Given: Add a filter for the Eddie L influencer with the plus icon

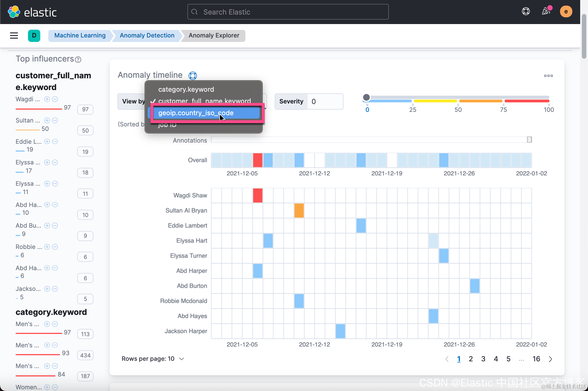Looking at the screenshot, I should pos(47,142).
